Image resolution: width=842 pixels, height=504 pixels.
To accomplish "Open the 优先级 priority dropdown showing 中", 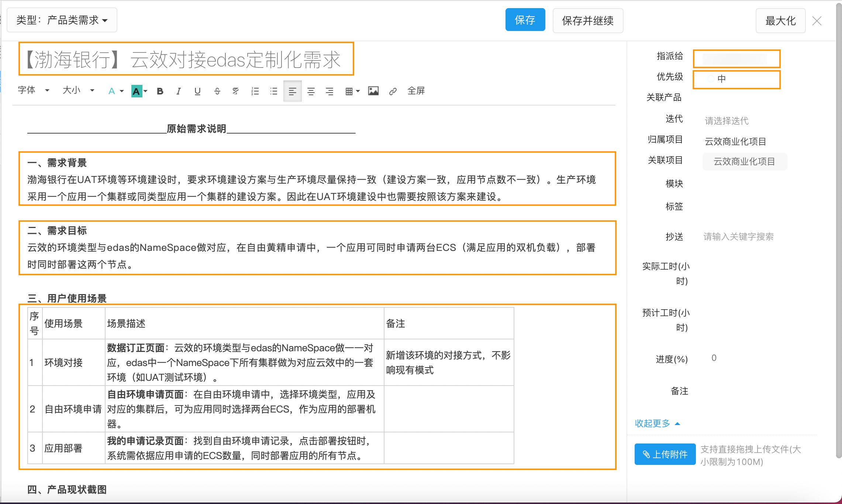I will pos(736,79).
